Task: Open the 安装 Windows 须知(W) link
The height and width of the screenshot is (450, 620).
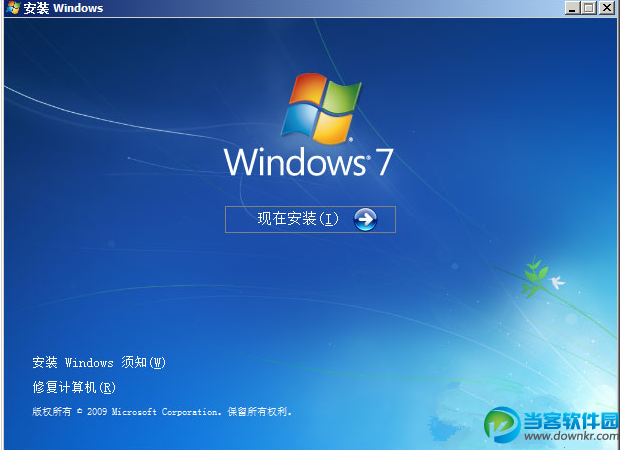Action: point(99,362)
